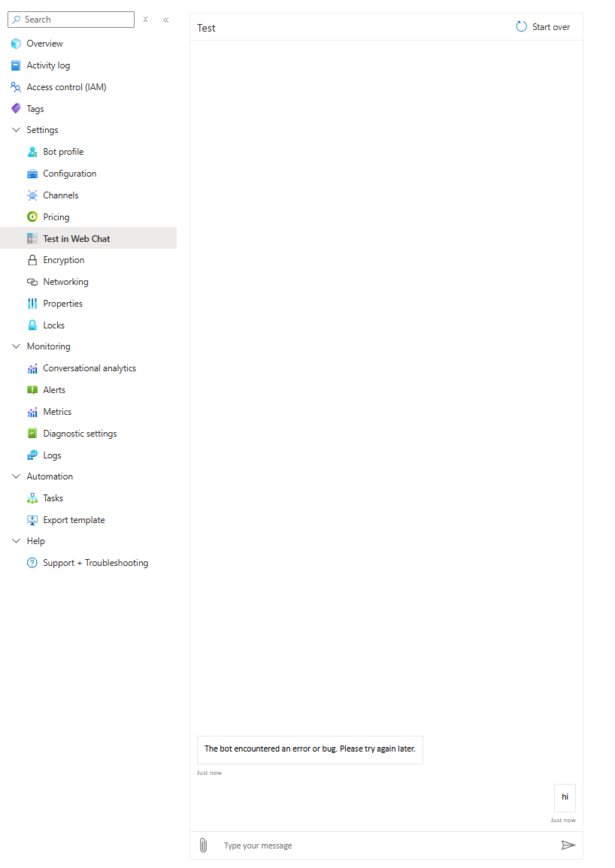Image resolution: width=615 pixels, height=868 pixels.
Task: Attach a file using the paperclip icon
Action: coord(203,845)
